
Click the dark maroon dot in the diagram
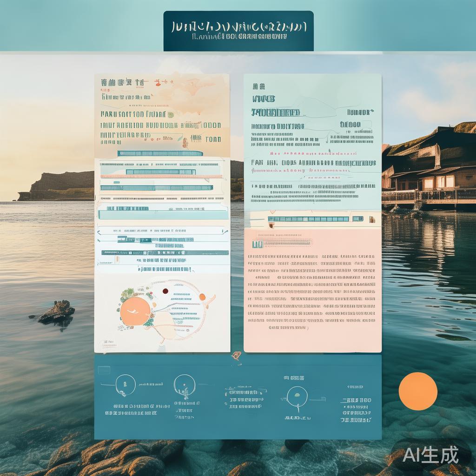[165, 291]
